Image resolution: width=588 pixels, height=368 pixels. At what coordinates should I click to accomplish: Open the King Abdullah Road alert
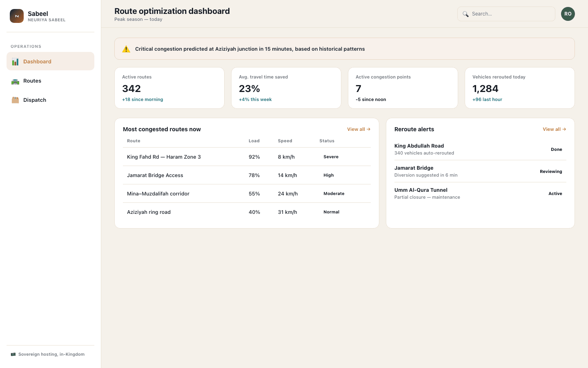point(480,149)
